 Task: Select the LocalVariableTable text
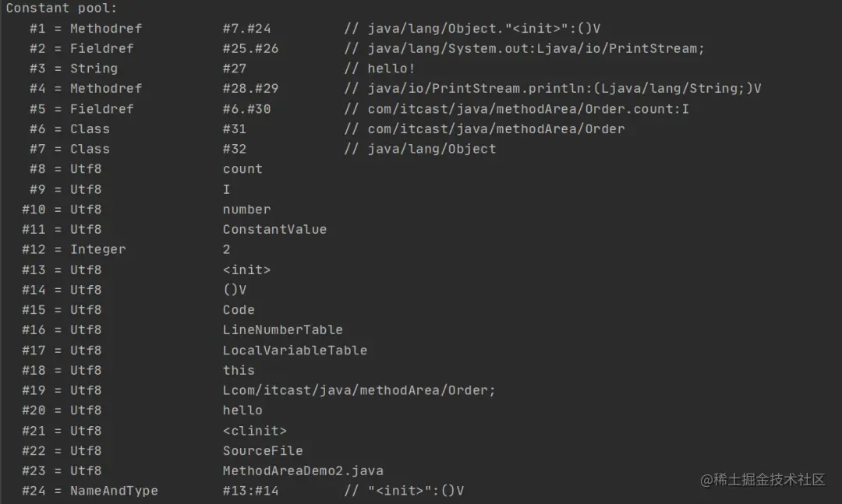[295, 350]
